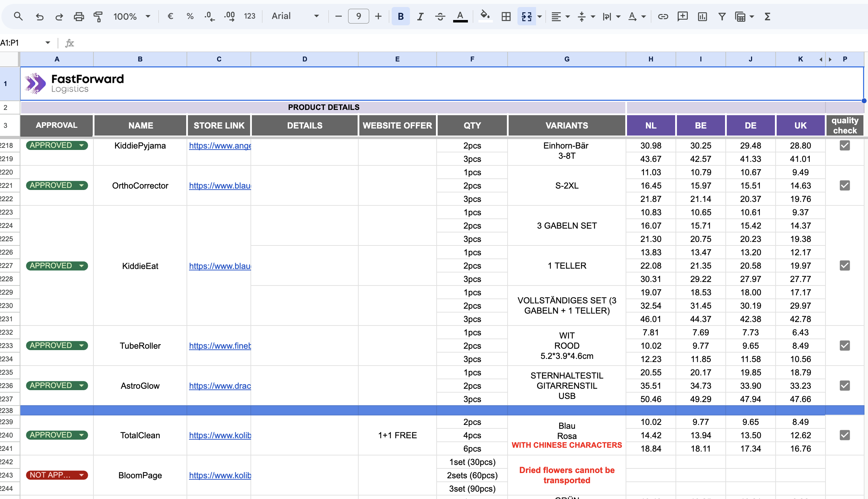Open APPROVED dropdown for AstroGlow
Screen dimensions: 868x499
[81, 386]
